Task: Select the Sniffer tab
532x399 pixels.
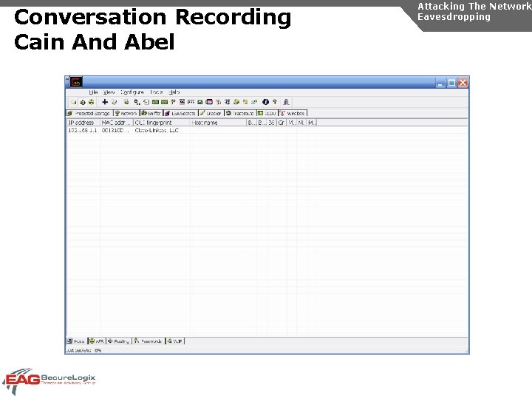Action: pos(151,113)
